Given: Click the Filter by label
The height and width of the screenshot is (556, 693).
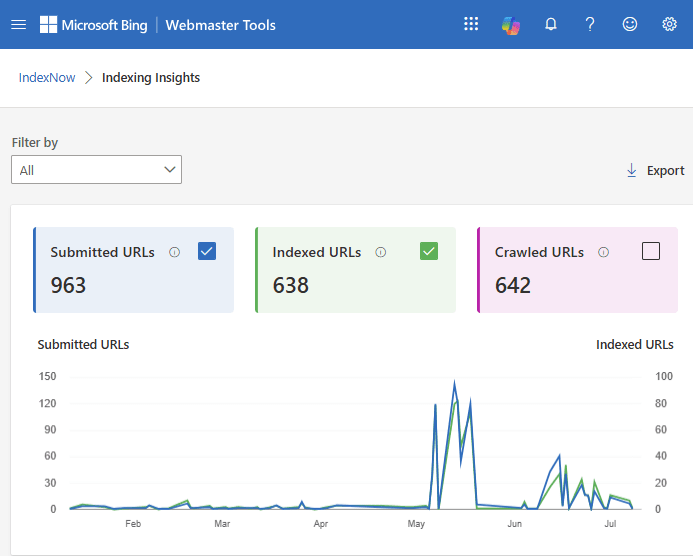Looking at the screenshot, I should click(35, 143).
